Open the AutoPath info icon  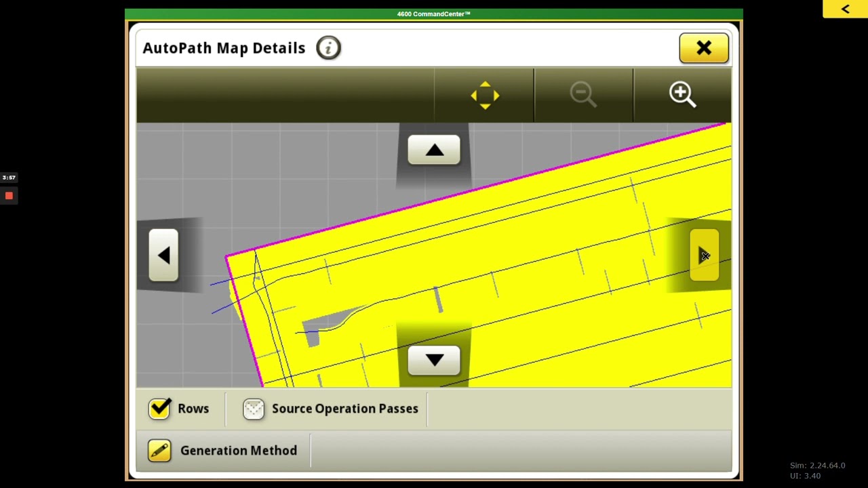pos(328,48)
